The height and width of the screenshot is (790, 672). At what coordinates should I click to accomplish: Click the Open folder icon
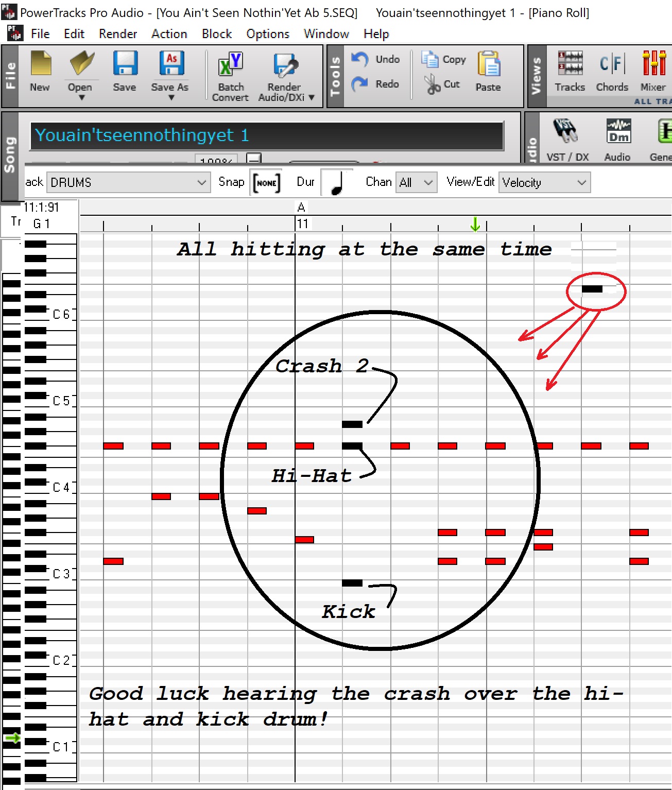pos(81,64)
